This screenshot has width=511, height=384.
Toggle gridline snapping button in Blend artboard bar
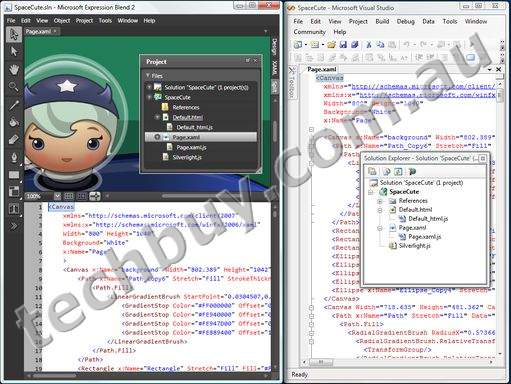tap(82, 196)
